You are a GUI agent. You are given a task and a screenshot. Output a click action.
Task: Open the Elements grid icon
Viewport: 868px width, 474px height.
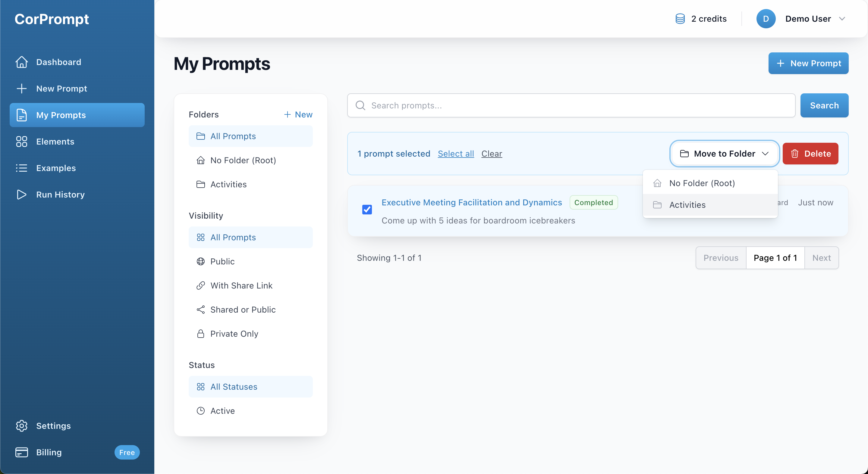tap(22, 142)
